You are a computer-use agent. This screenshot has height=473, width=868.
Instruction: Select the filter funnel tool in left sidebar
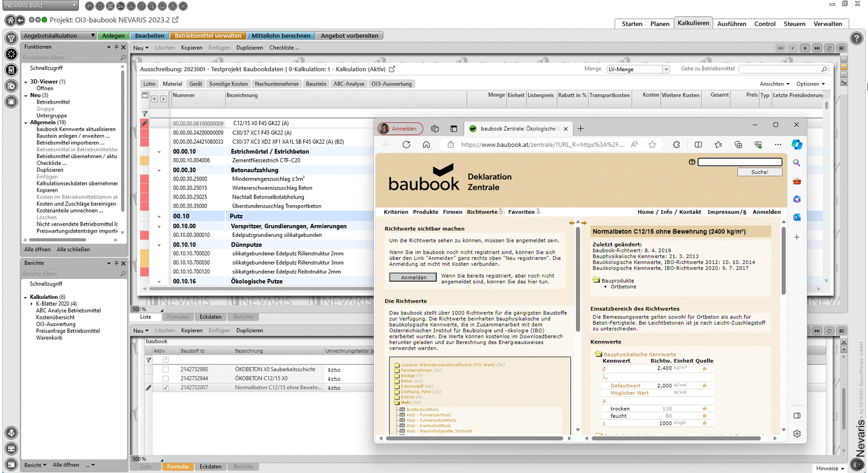11,38
